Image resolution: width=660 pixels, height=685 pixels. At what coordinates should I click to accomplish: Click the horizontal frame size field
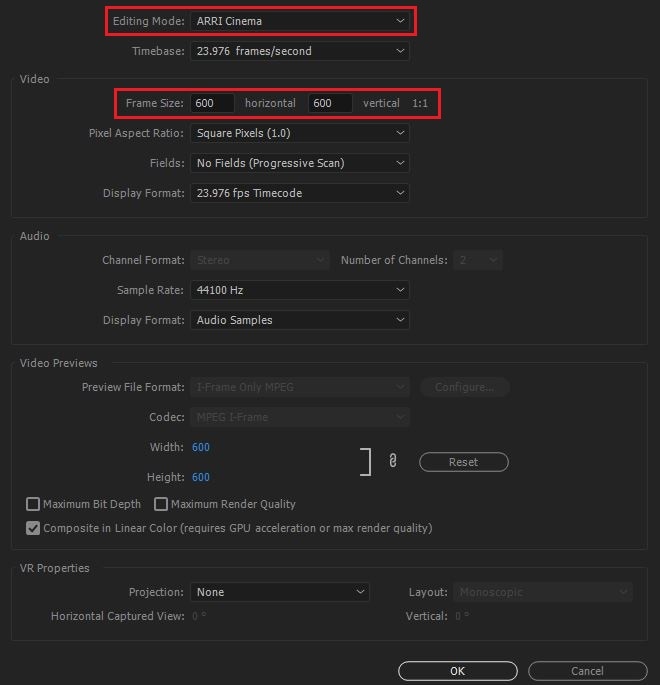tap(213, 103)
